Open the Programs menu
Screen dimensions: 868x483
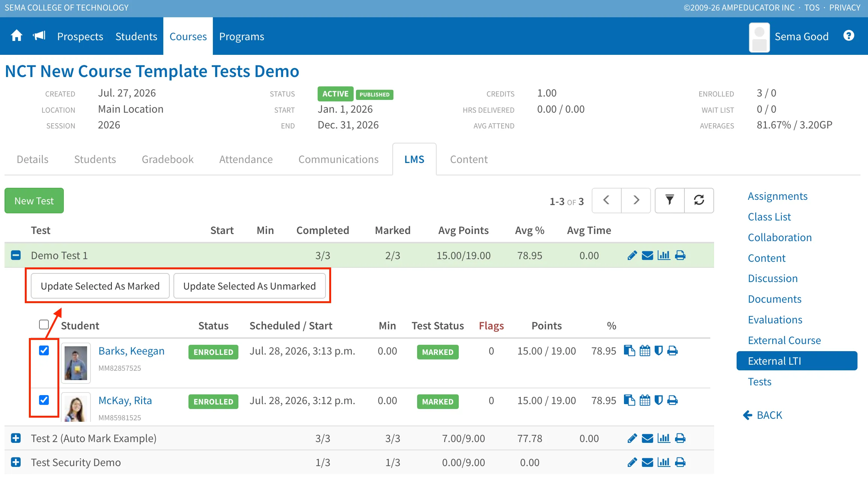[x=242, y=36]
